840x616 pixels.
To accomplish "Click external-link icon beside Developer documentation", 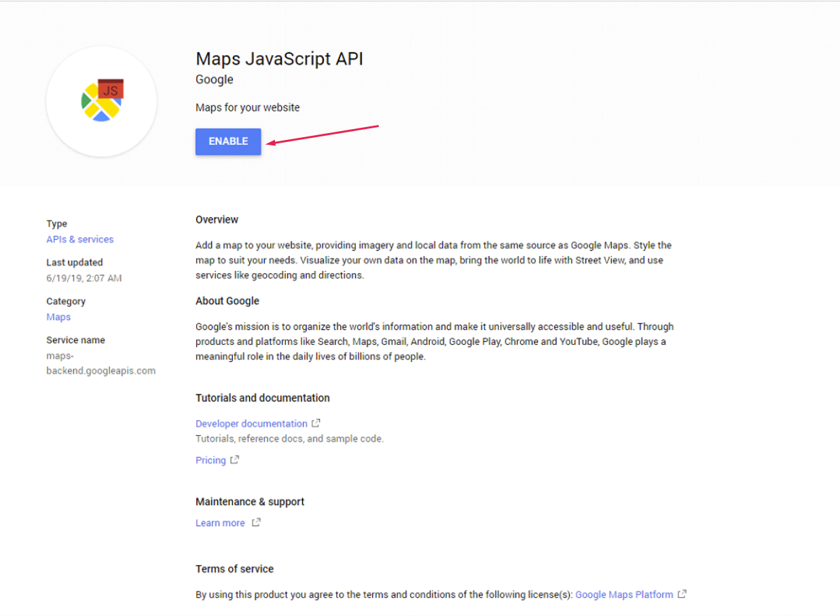I will pyautogui.click(x=316, y=423).
